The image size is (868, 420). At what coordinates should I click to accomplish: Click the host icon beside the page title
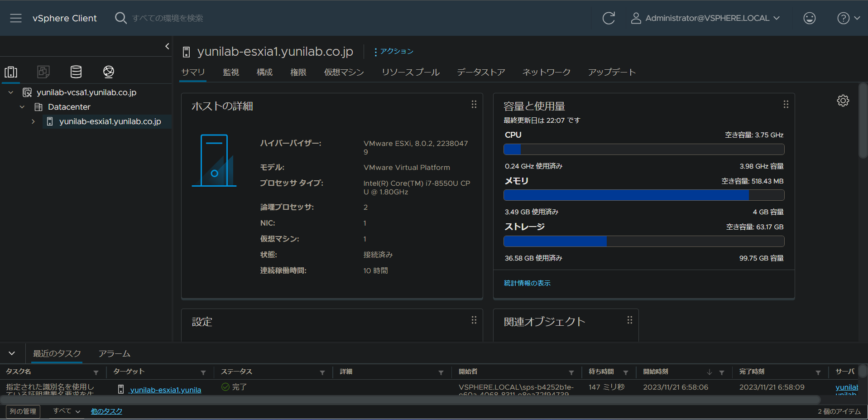186,52
